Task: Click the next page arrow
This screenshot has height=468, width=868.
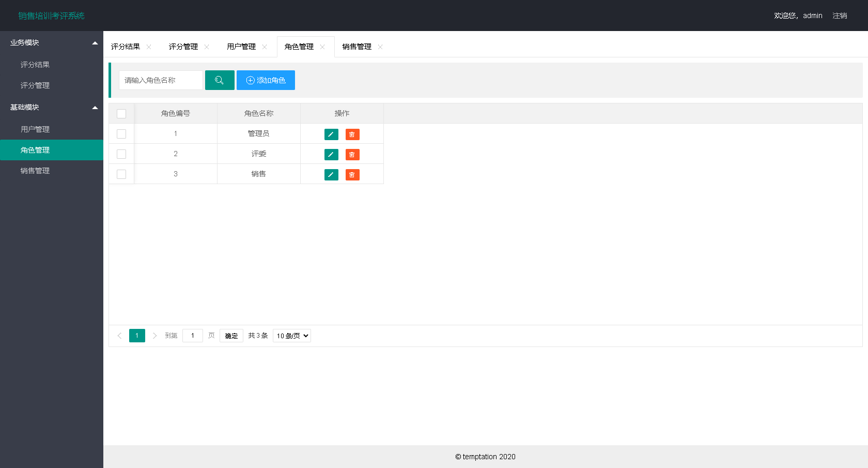Action: point(154,335)
